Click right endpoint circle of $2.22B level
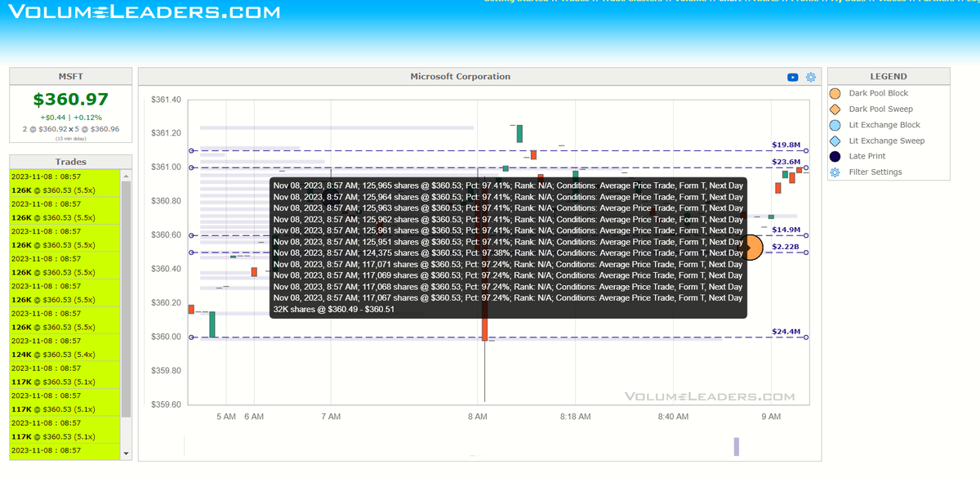 pyautogui.click(x=806, y=252)
